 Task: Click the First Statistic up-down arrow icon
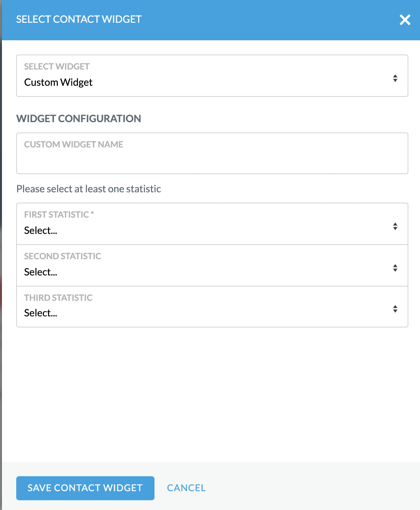(395, 226)
